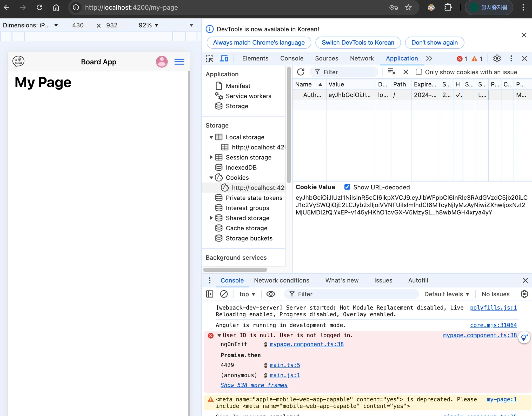The image size is (532, 416).
Task: Open the Issues drawer tab
Action: point(383,280)
